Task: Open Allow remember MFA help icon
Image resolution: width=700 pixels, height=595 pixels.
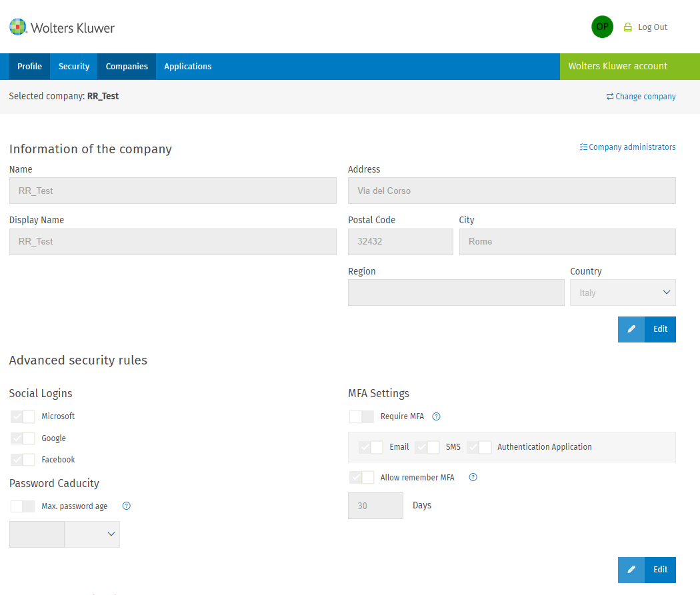Action: click(x=473, y=477)
